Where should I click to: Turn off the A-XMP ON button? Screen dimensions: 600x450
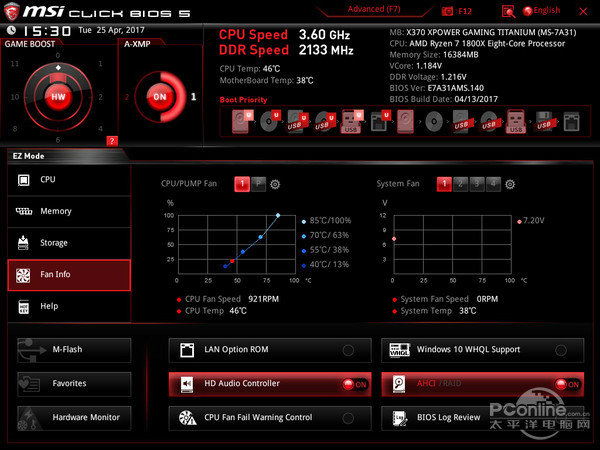(x=160, y=97)
